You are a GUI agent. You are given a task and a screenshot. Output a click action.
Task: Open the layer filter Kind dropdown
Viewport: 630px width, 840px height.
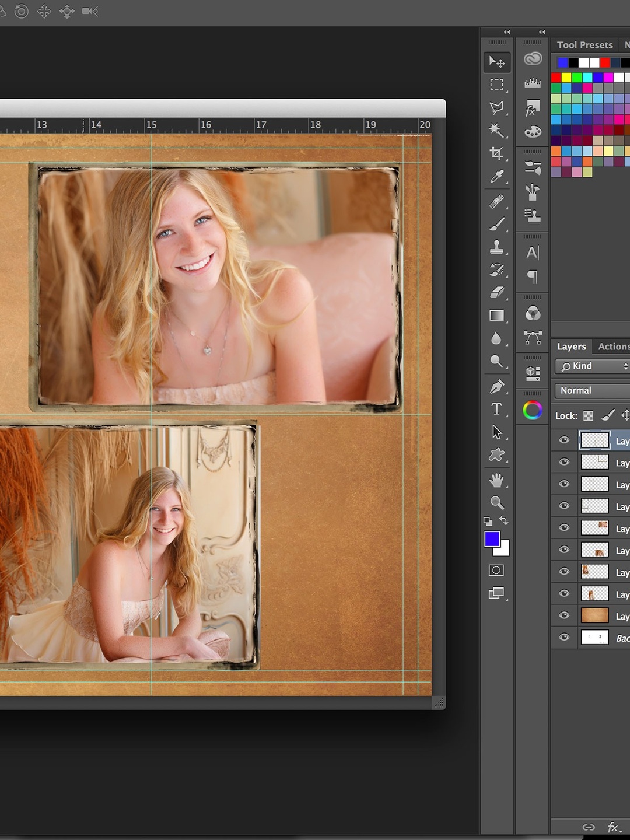[592, 366]
